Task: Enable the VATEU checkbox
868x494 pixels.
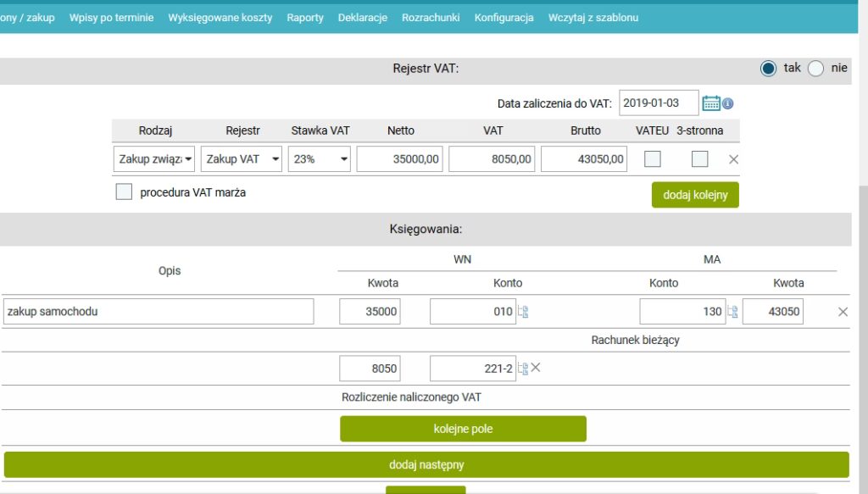Action: coord(653,158)
